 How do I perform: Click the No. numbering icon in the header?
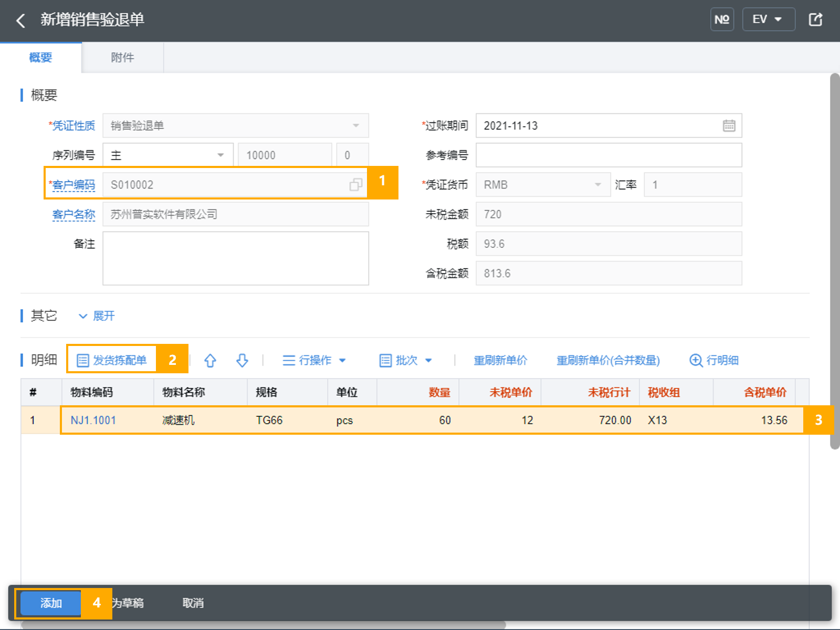click(x=722, y=19)
